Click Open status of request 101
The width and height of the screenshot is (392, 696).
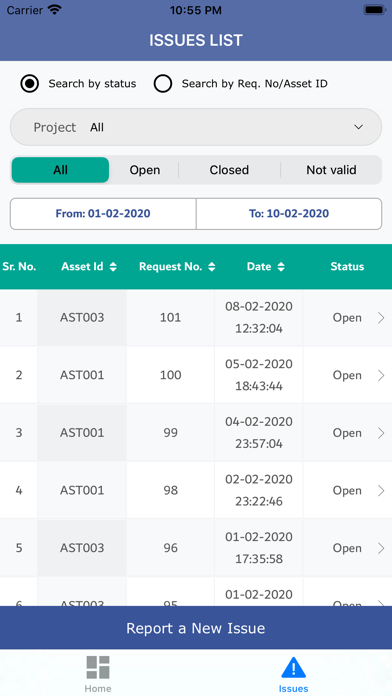347,318
